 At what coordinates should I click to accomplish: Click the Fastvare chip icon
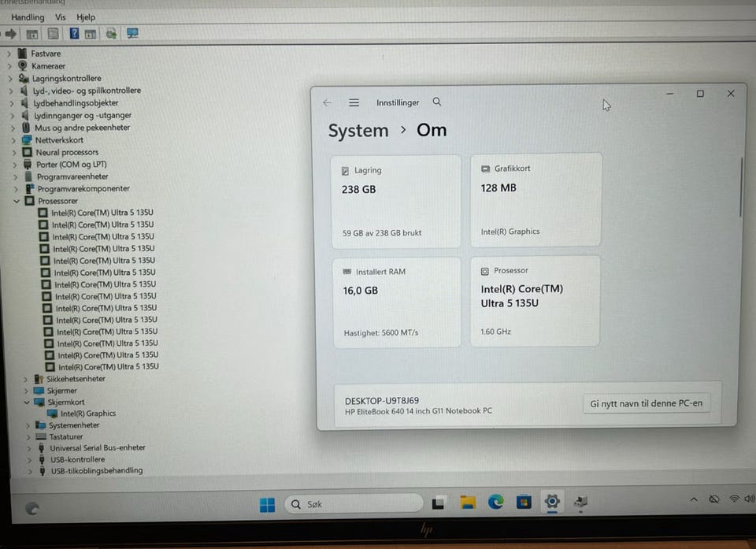(22, 53)
